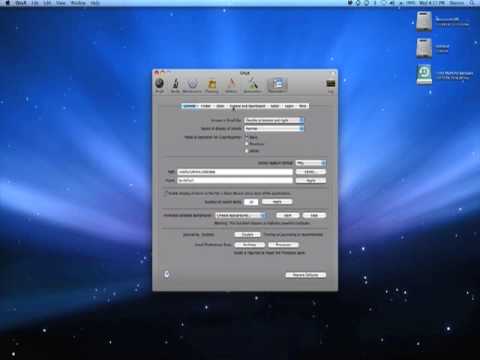The width and height of the screenshot is (480, 360).
Task: Click the lock icon at bottom left of window
Action: point(167,274)
